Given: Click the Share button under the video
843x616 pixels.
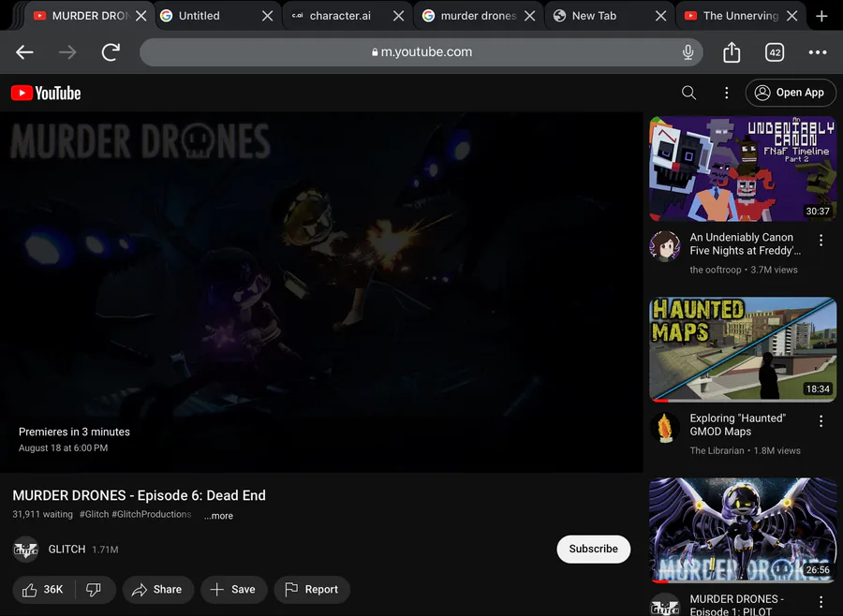Looking at the screenshot, I should point(157,590).
